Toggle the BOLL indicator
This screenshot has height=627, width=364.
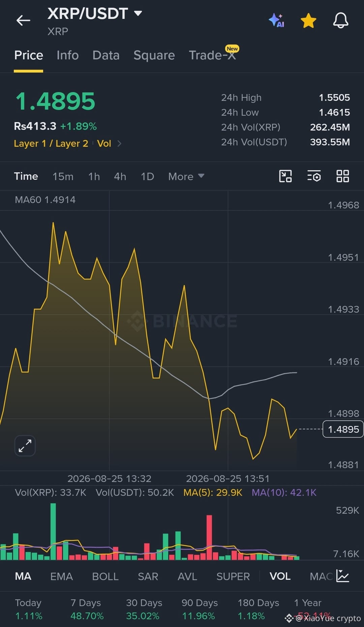tap(105, 576)
